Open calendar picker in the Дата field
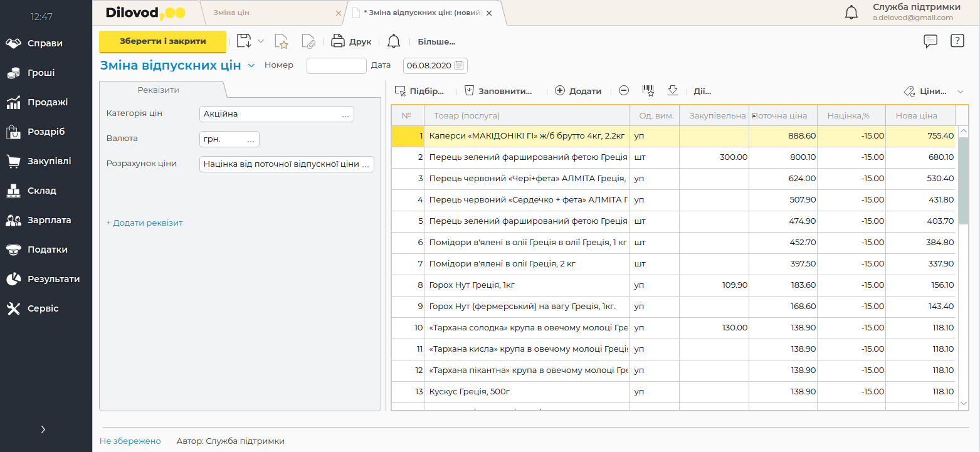Image resolution: width=980 pixels, height=452 pixels. pyautogui.click(x=459, y=65)
